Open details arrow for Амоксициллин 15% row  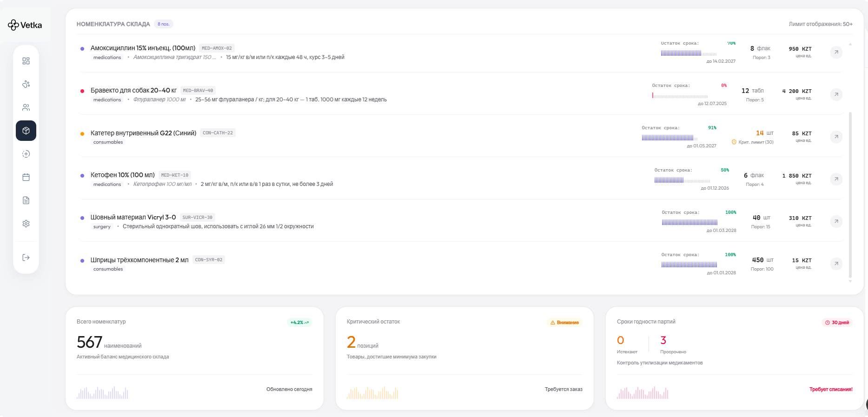836,52
